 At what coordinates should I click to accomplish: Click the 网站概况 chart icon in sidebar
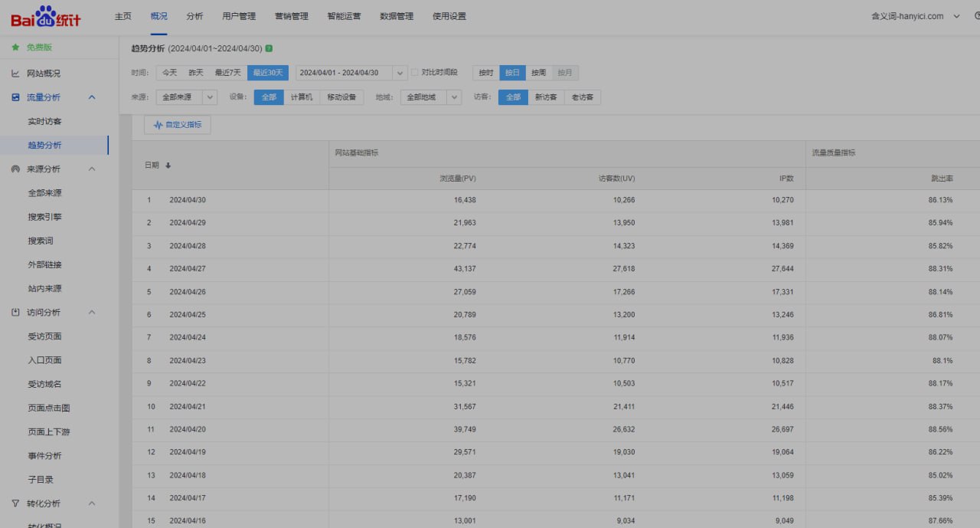(15, 74)
